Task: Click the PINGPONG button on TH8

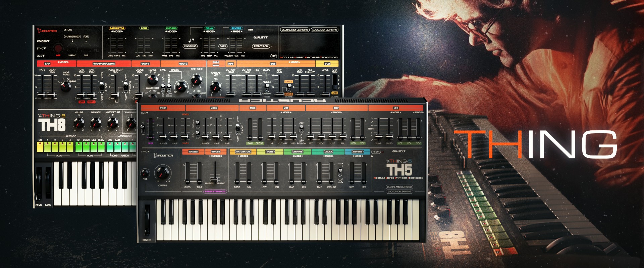Action: click(x=190, y=46)
